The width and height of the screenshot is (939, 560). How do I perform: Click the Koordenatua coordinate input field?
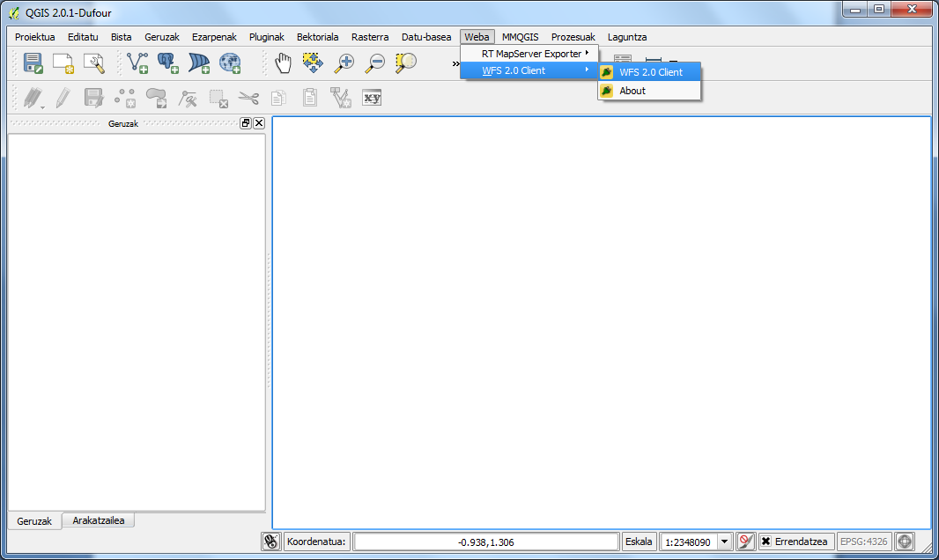pyautogui.click(x=486, y=542)
